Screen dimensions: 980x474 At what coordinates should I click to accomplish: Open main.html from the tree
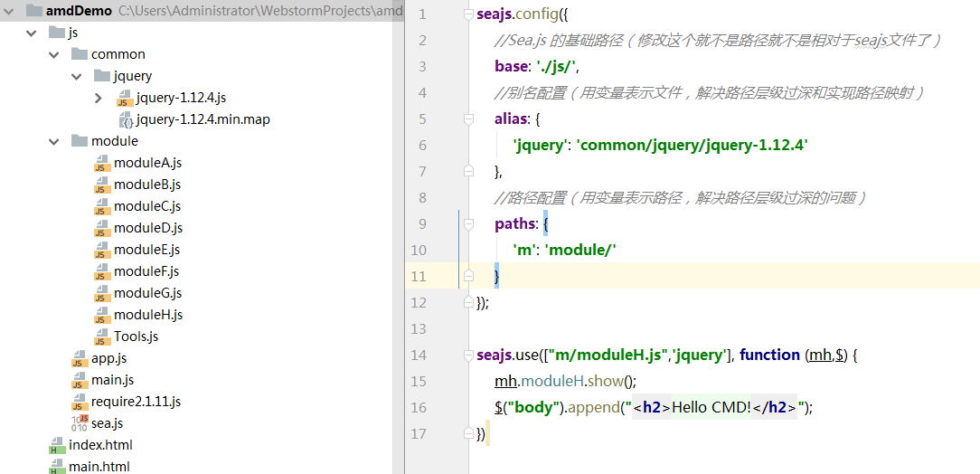tap(99, 467)
